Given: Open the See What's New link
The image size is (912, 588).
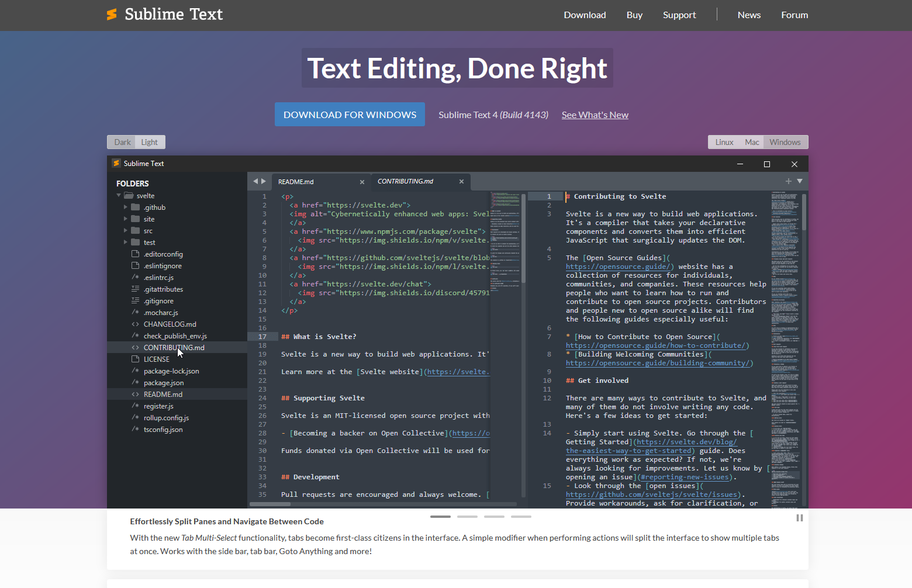Looking at the screenshot, I should [x=595, y=115].
